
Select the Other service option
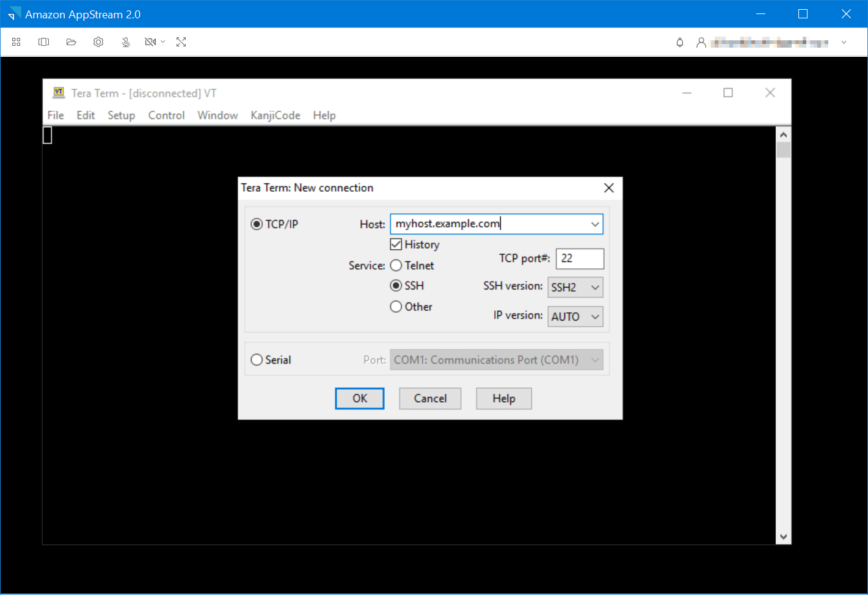point(396,307)
